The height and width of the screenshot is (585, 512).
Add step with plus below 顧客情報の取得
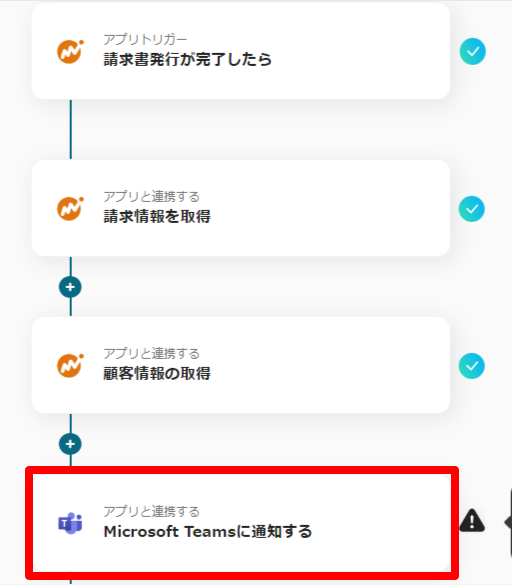70,444
